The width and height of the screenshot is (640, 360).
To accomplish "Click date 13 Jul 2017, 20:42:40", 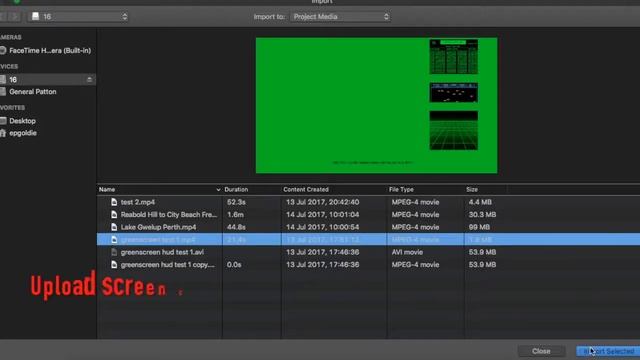I will pyautogui.click(x=322, y=202).
